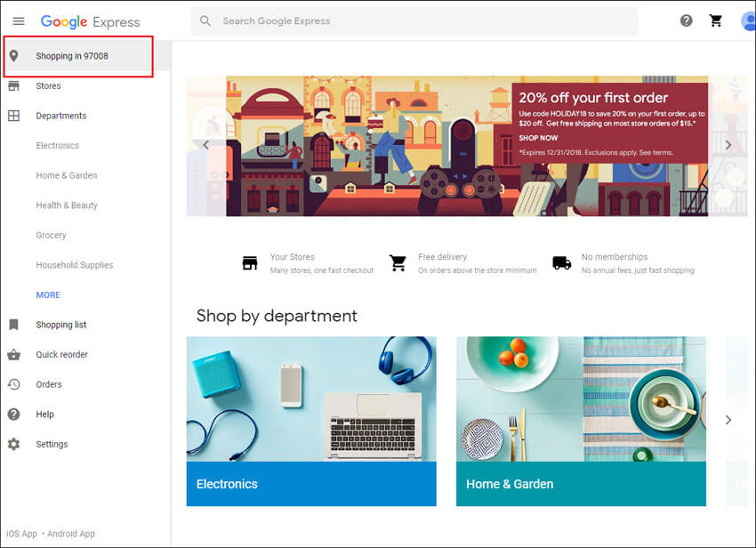This screenshot has width=756, height=548.
Task: Open Departments in the sidebar
Action: [61, 116]
